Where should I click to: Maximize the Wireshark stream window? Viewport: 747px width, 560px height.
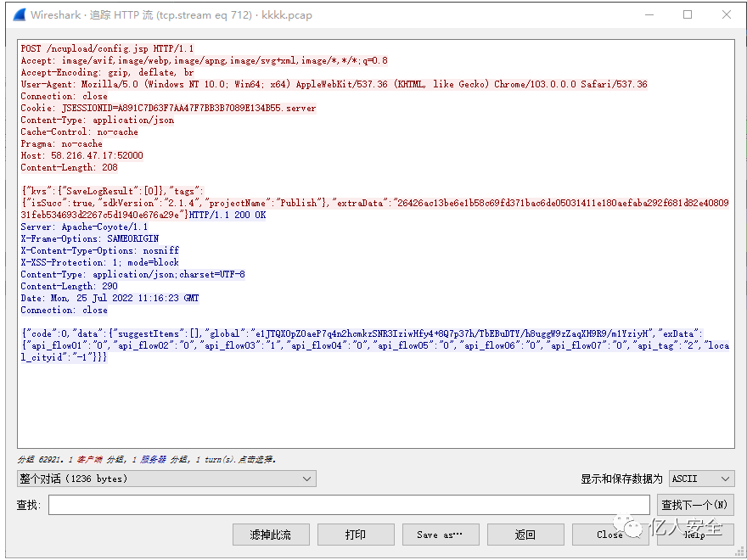(x=688, y=14)
